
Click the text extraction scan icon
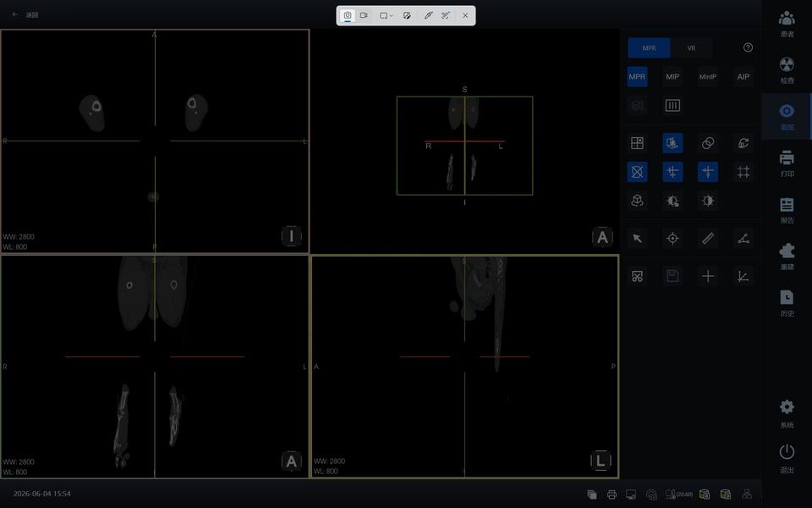[446, 15]
